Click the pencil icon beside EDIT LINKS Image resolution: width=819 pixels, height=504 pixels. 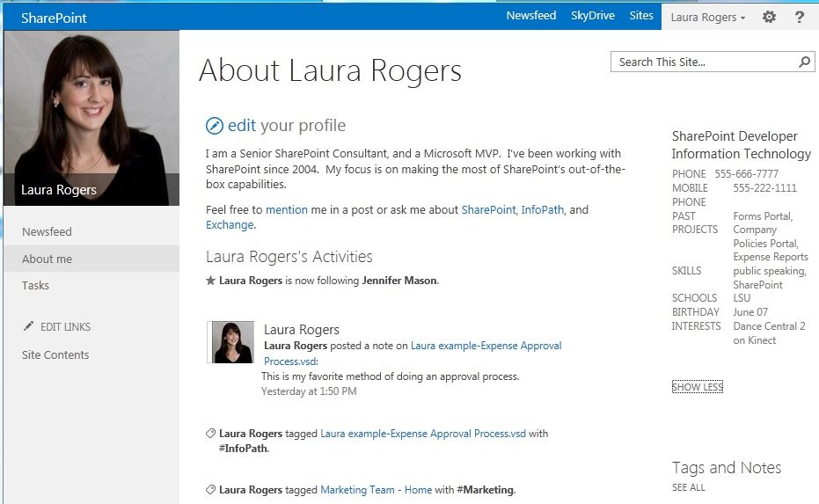(29, 326)
